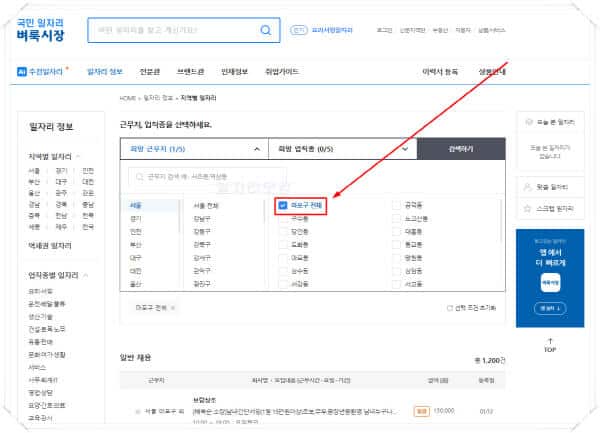
Task: Open 운전배달물류 in sidebar job categories
Action: 47,304
